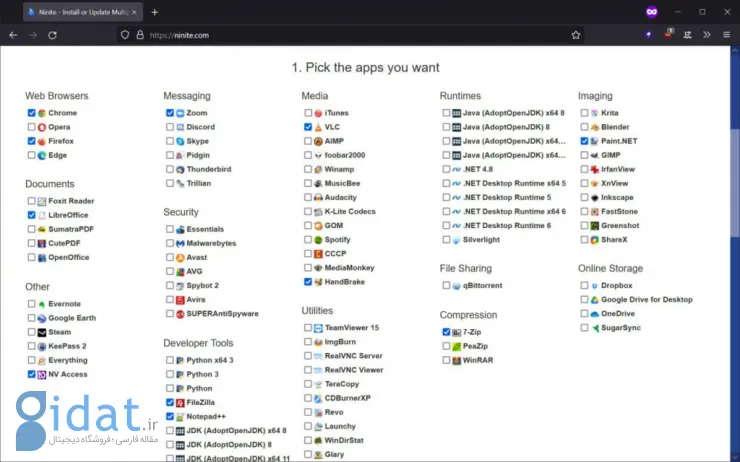
Task: Click the SumatraPDF label text
Action: point(71,229)
